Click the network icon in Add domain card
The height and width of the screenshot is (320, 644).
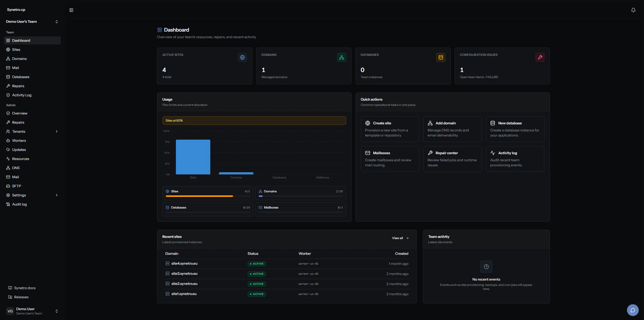click(430, 123)
